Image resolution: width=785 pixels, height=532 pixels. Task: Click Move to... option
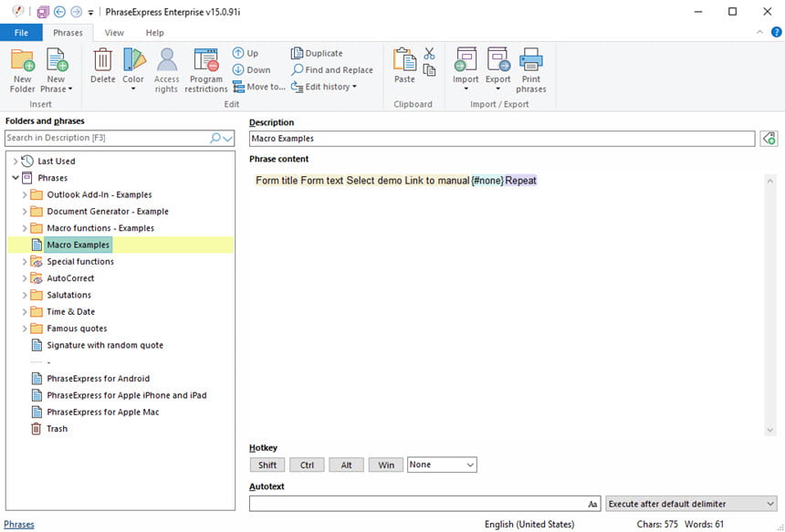click(x=259, y=87)
